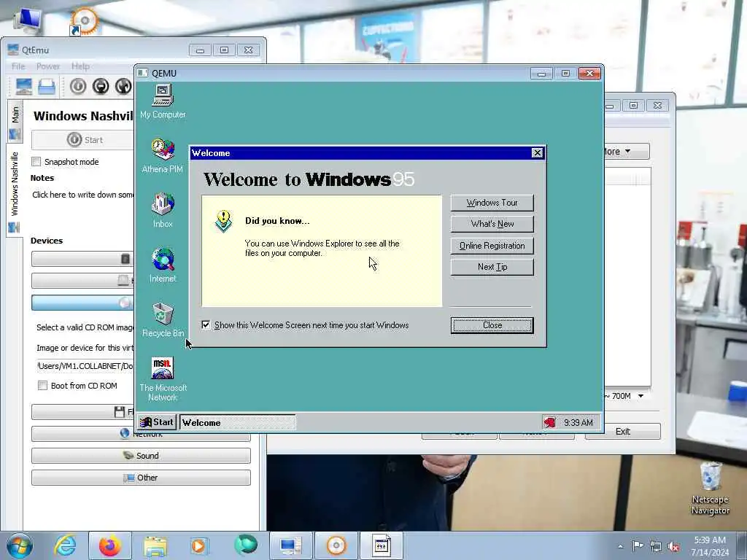The height and width of the screenshot is (560, 747).
Task: Select QtEmu monitor icon in Windows 7 taskbar
Action: pyautogui.click(x=290, y=545)
